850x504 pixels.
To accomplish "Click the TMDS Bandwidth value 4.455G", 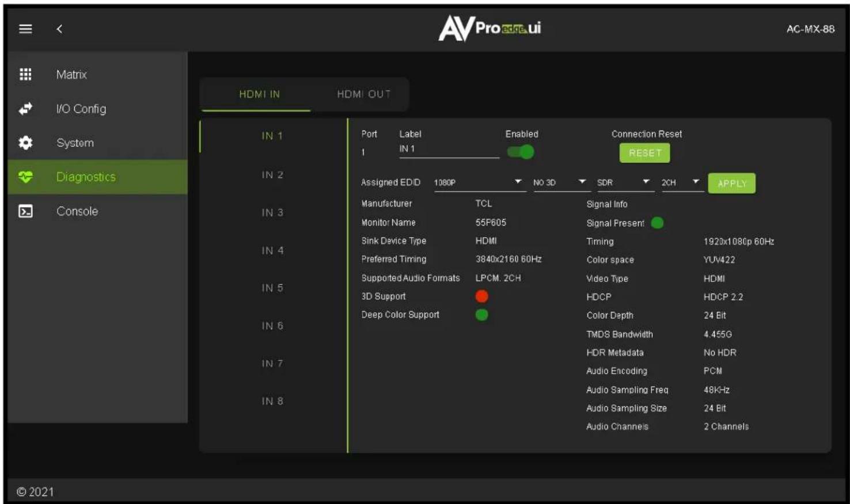I will point(718,334).
